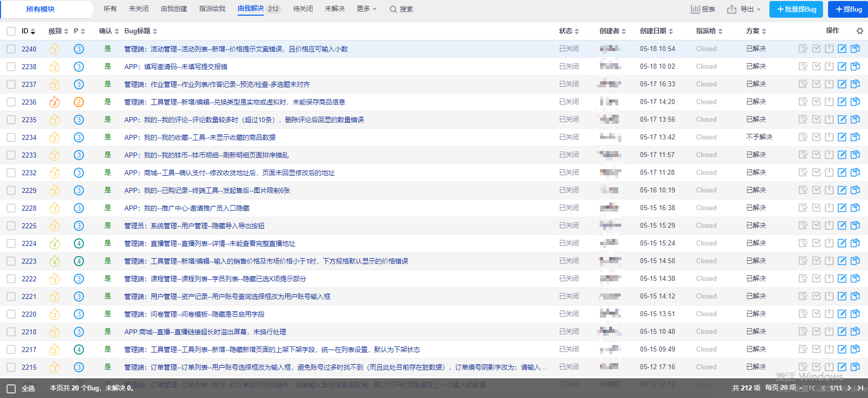Go to the next page arrow

tap(849, 388)
